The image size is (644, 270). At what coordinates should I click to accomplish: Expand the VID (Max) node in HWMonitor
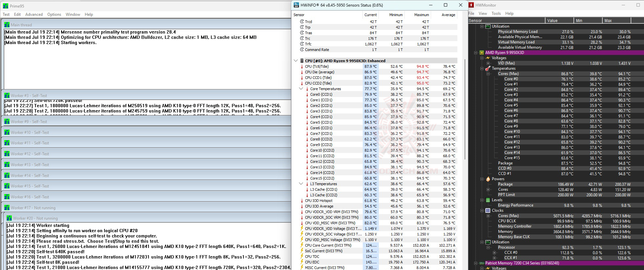coord(488,63)
